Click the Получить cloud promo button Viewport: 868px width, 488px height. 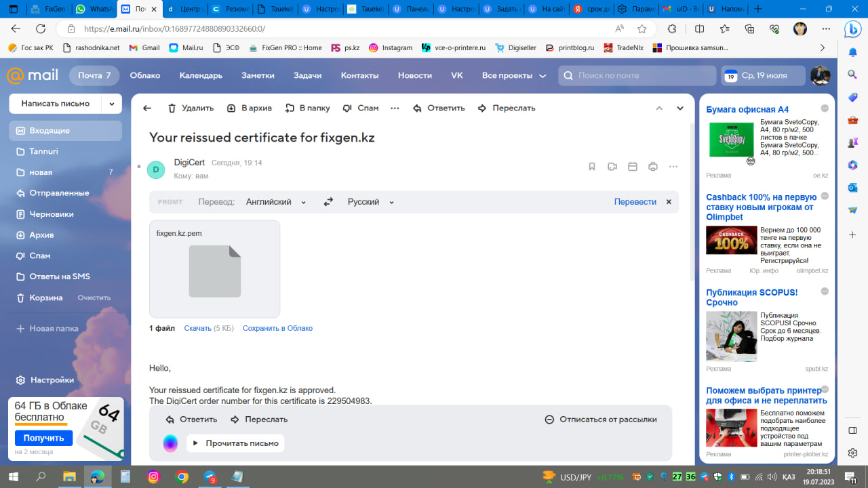tap(43, 438)
